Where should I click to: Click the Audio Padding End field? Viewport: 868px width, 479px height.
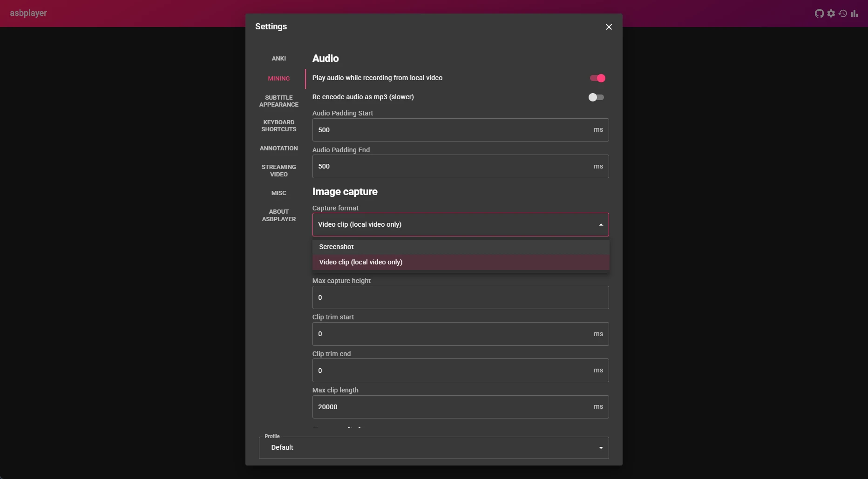coord(461,167)
